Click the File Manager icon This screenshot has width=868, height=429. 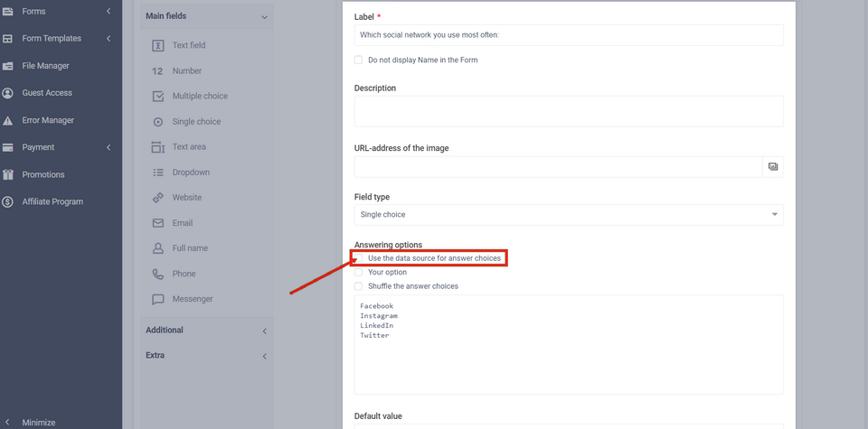(8, 66)
